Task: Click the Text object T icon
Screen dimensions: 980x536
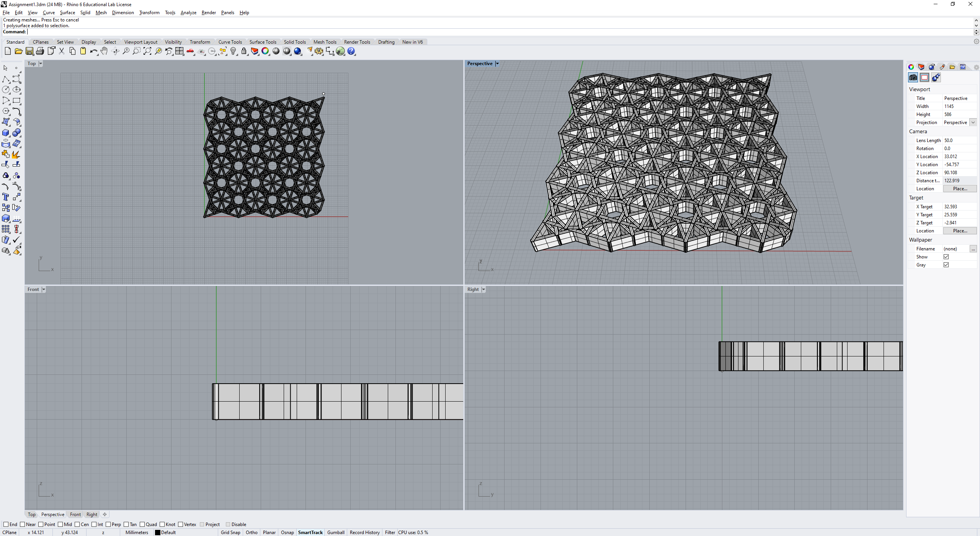Action: [6, 197]
